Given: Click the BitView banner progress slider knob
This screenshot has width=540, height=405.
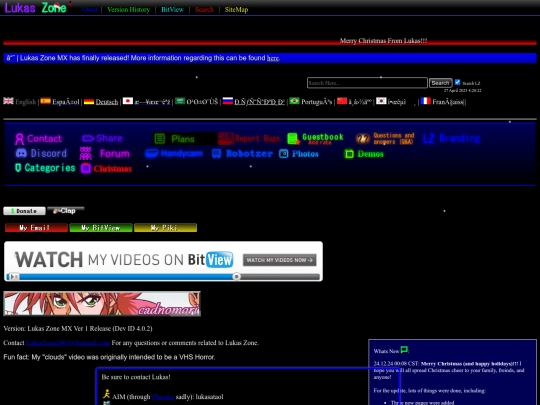Looking at the screenshot, I should (237, 276).
